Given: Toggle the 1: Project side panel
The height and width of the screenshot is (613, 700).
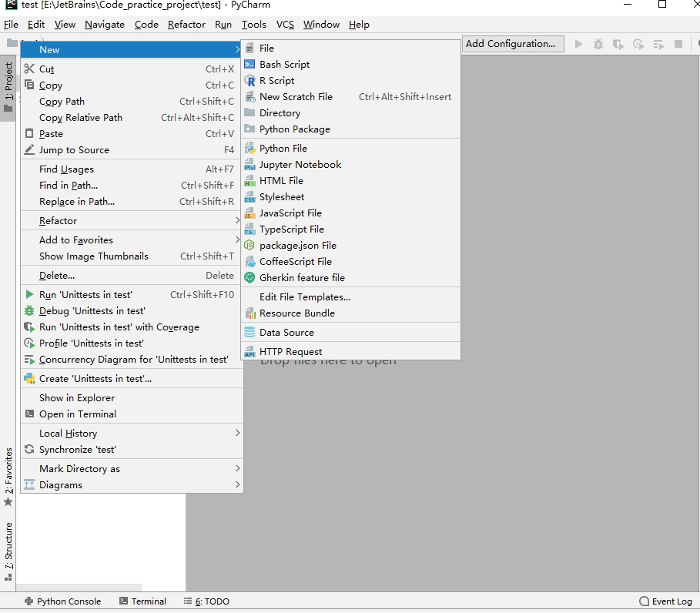Looking at the screenshot, I should click(8, 89).
